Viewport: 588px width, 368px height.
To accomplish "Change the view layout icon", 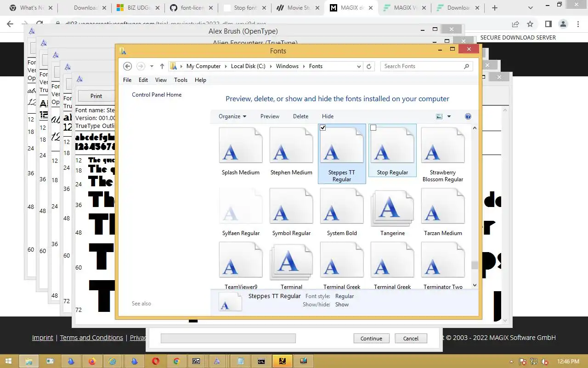I will (439, 116).
